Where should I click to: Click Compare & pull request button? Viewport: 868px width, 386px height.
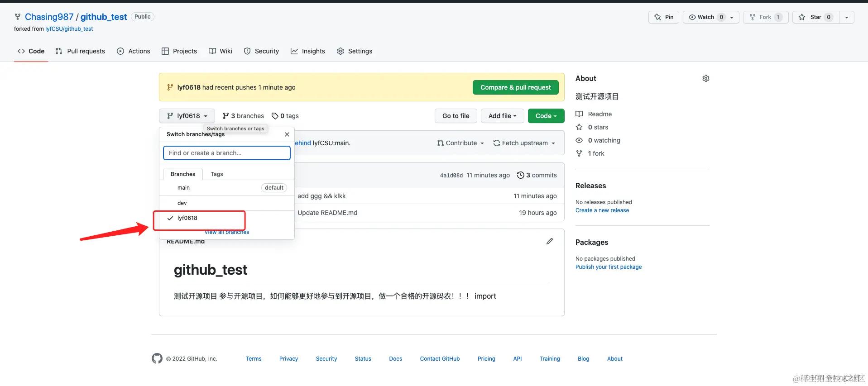point(516,87)
